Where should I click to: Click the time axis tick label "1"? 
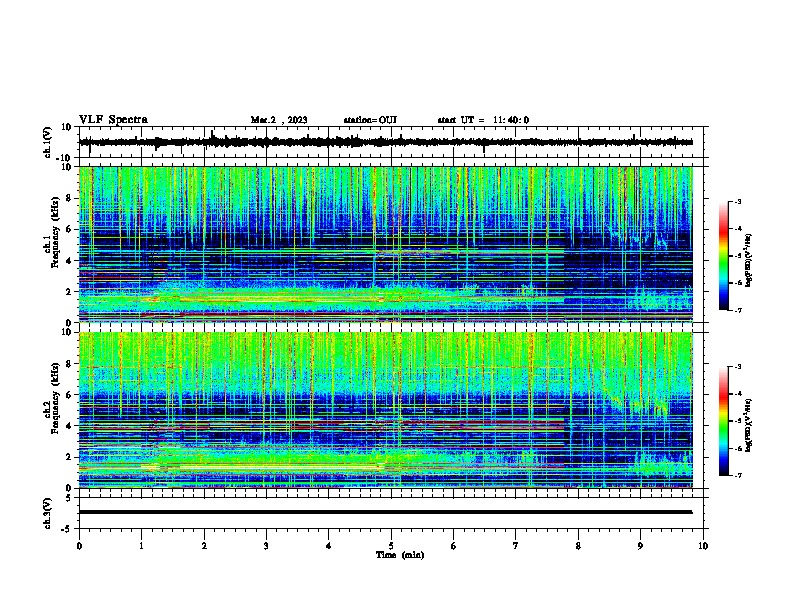click(x=141, y=545)
